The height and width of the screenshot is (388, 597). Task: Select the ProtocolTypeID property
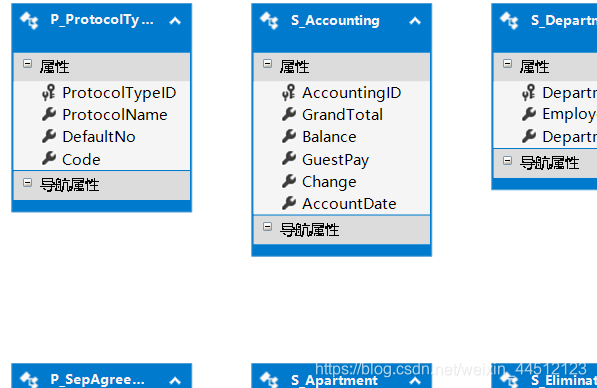click(x=119, y=93)
